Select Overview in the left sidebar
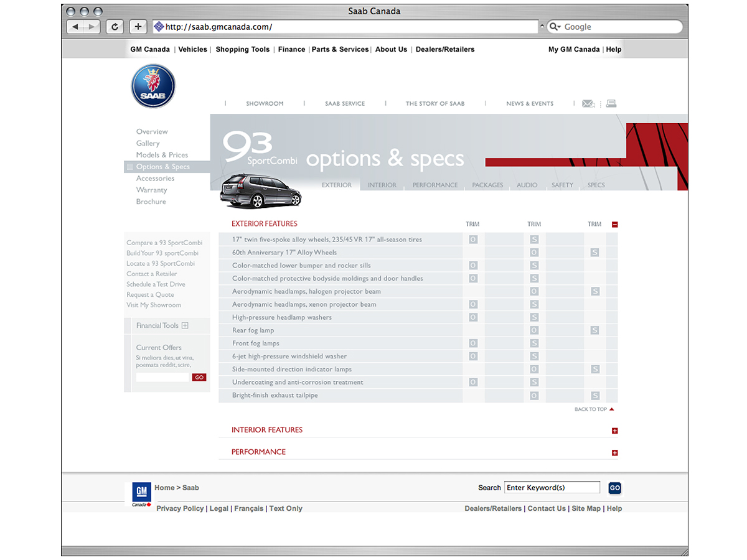Image resolution: width=747 pixels, height=560 pixels. coord(152,131)
